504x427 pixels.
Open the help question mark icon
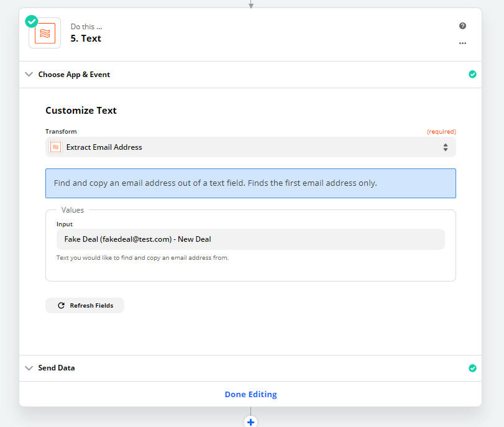(x=462, y=26)
